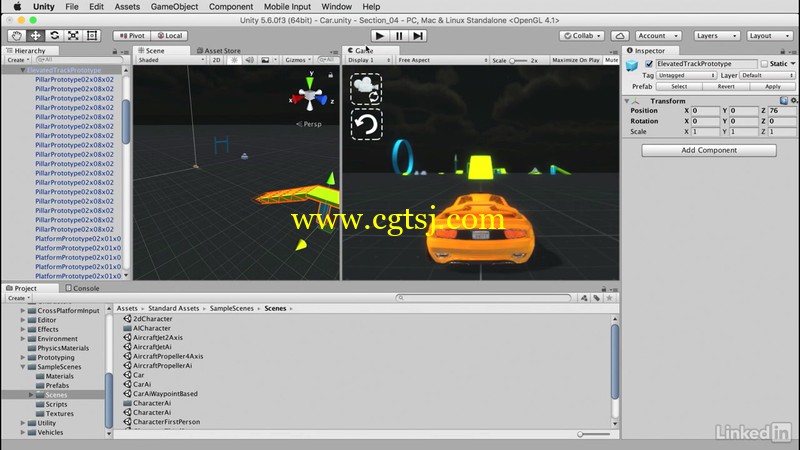800x450 pixels.
Task: Open Hierarchy Create menu
Action: click(18, 60)
